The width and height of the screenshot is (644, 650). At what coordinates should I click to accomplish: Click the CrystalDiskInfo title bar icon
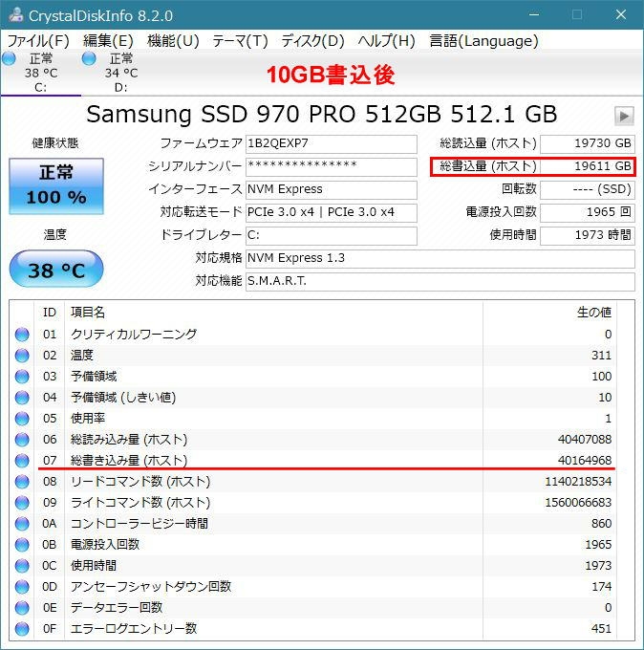click(x=16, y=15)
